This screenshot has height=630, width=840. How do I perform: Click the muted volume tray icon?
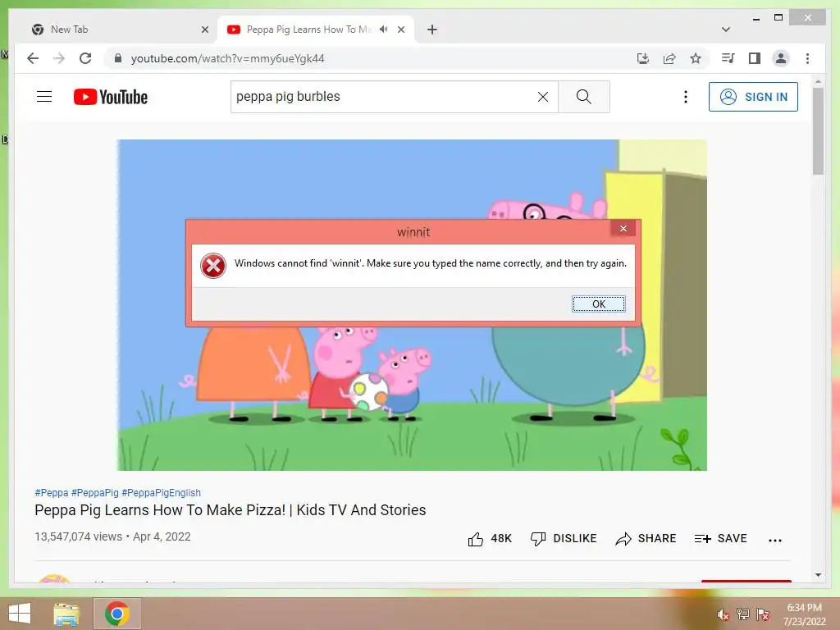point(724,614)
